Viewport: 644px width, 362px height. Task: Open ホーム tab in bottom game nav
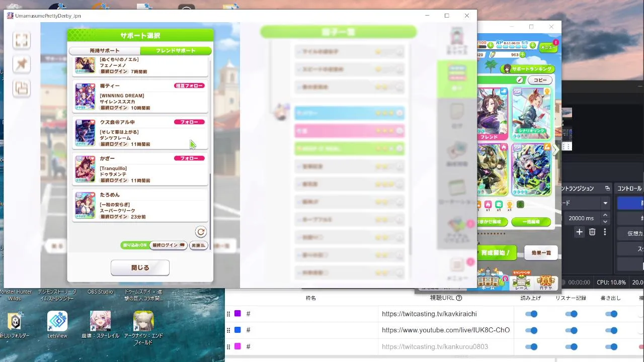pyautogui.click(x=488, y=280)
